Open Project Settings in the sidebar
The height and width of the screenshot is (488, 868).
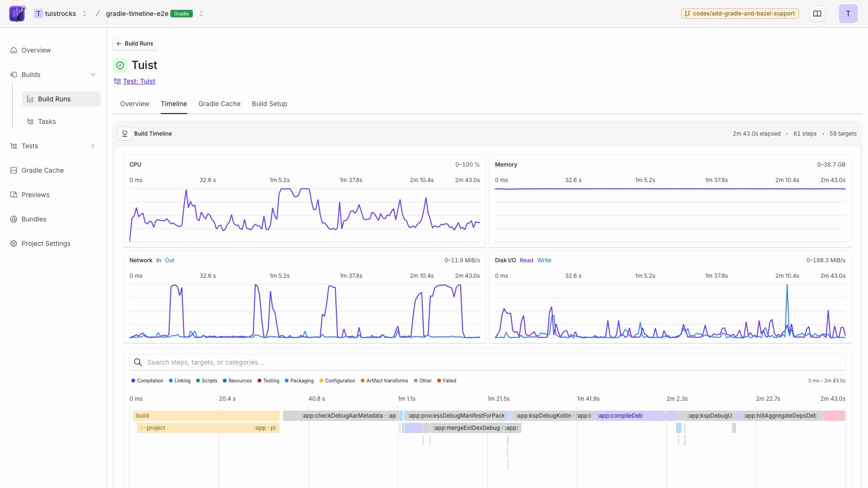(53, 244)
